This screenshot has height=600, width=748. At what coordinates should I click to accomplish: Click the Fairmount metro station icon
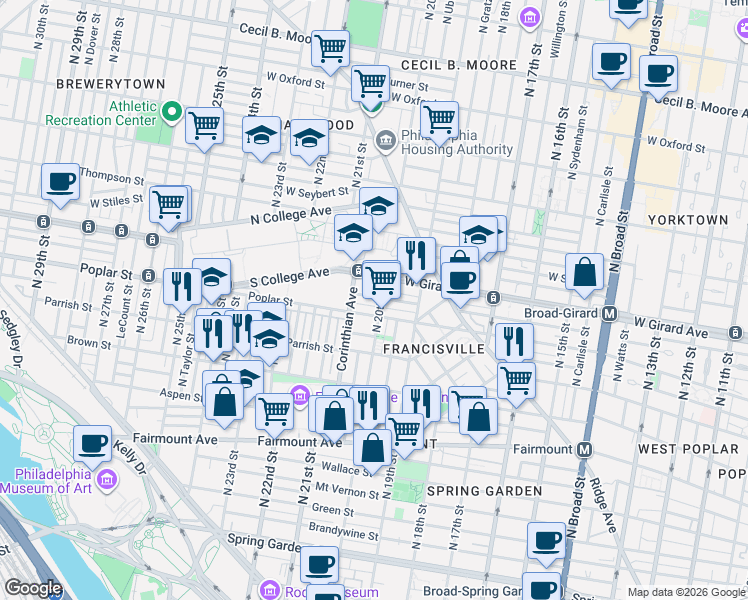(x=585, y=449)
